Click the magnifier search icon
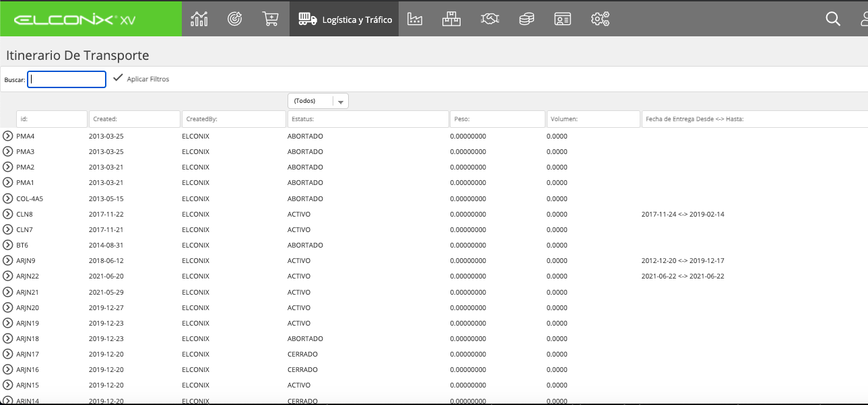The width and height of the screenshot is (868, 405). coord(833,19)
